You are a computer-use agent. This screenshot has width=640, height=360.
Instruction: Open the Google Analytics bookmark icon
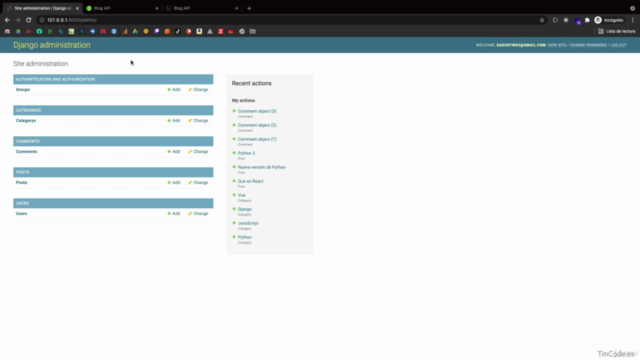click(125, 31)
